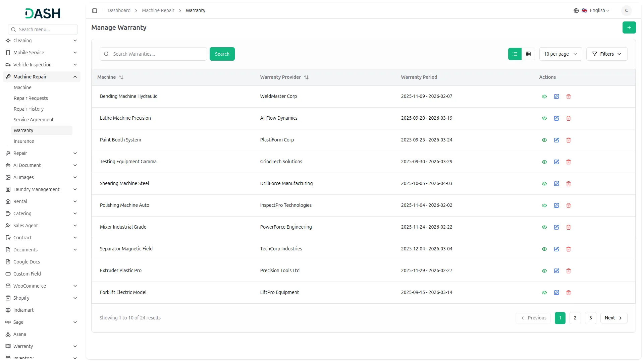Show details for Forklift Electric Model via eye icon
This screenshot has height=362, width=644.
click(544, 293)
